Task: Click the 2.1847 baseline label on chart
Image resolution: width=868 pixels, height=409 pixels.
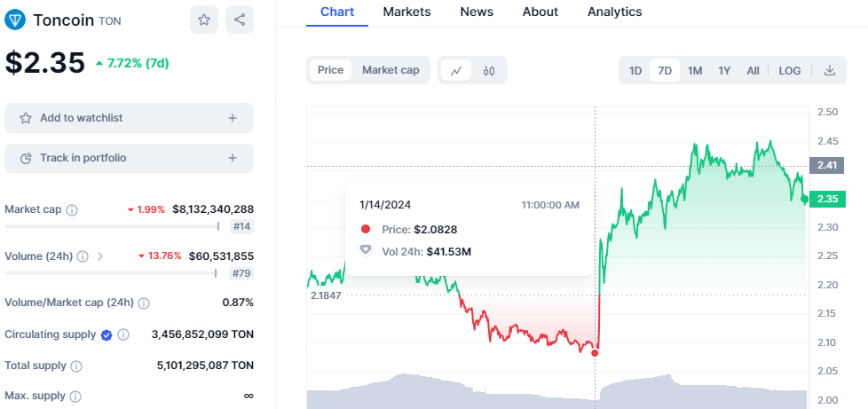Action: tap(326, 295)
